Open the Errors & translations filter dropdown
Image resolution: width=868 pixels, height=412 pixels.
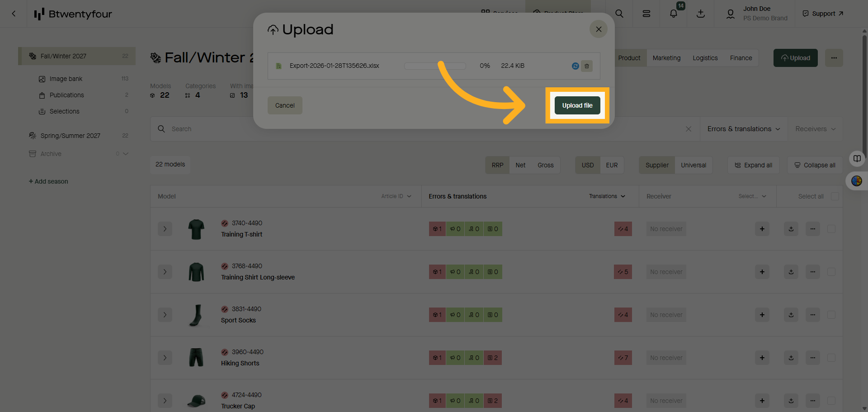(743, 129)
